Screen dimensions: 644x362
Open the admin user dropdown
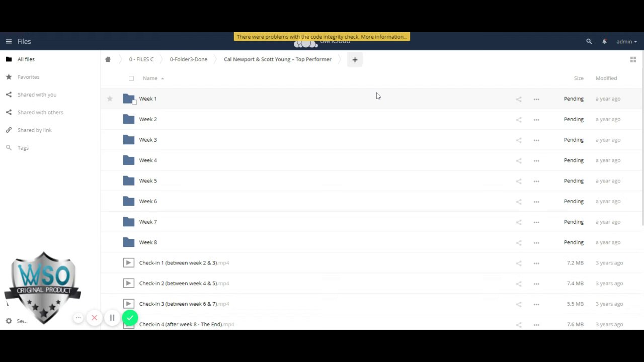coord(626,42)
